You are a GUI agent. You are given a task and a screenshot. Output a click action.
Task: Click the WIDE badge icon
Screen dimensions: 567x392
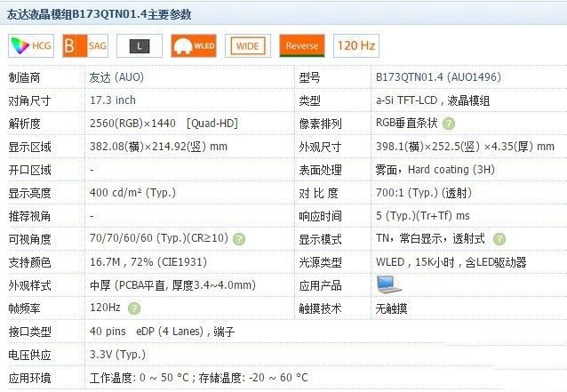(x=248, y=46)
